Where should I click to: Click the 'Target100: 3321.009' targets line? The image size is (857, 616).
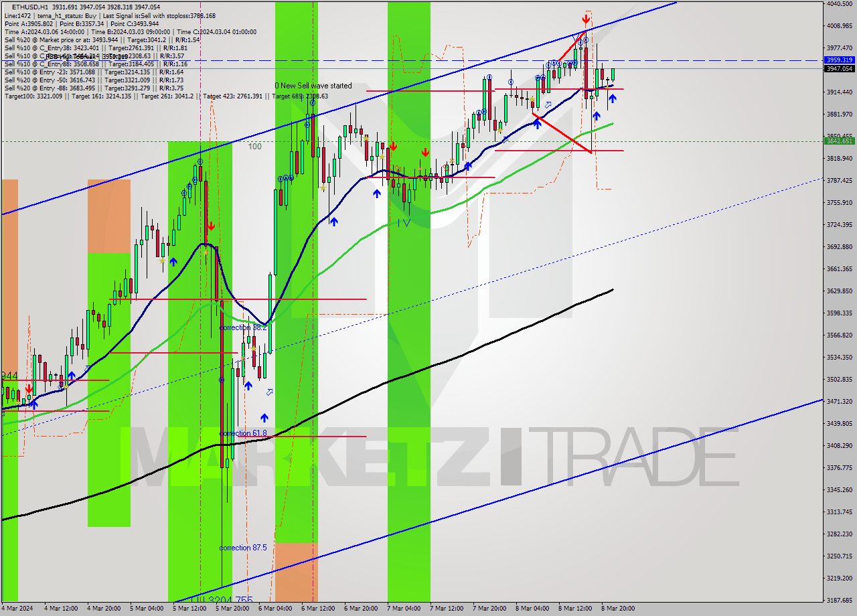pyautogui.click(x=166, y=96)
